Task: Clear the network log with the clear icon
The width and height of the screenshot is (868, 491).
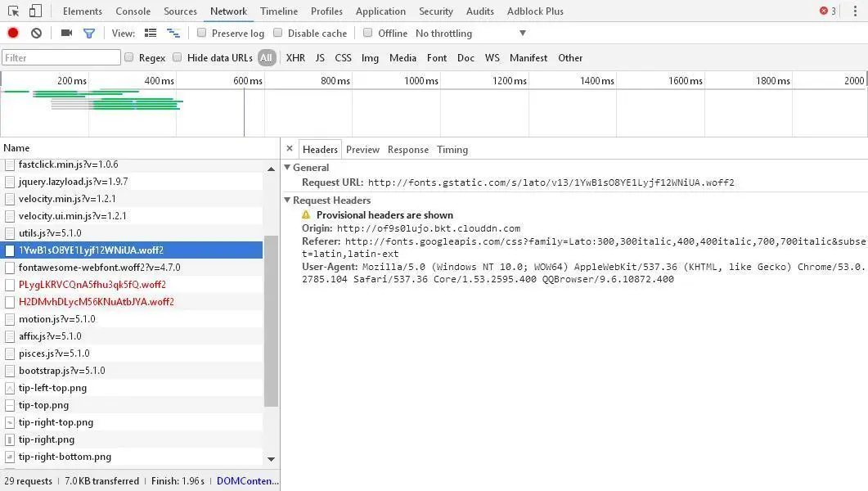Action: click(37, 34)
